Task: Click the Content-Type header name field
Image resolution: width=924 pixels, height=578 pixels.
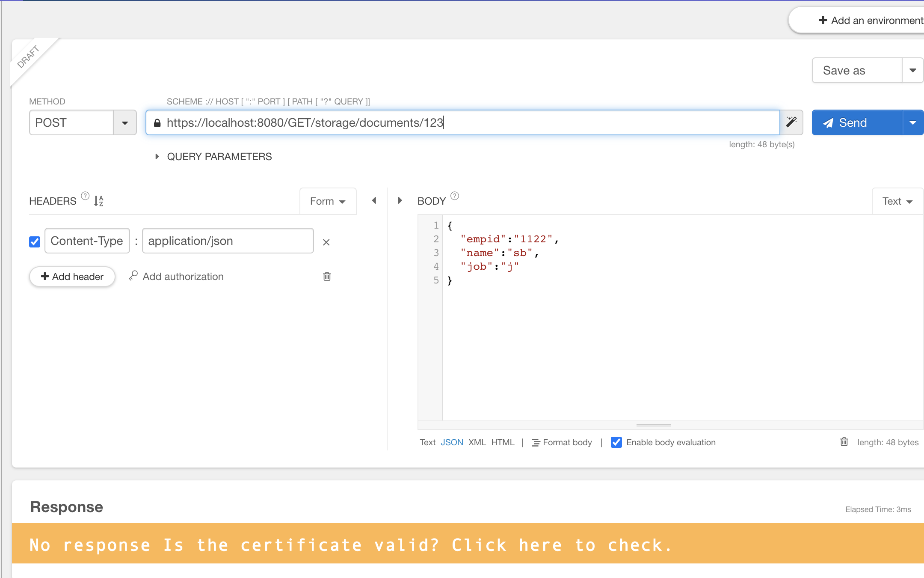Action: 87,241
